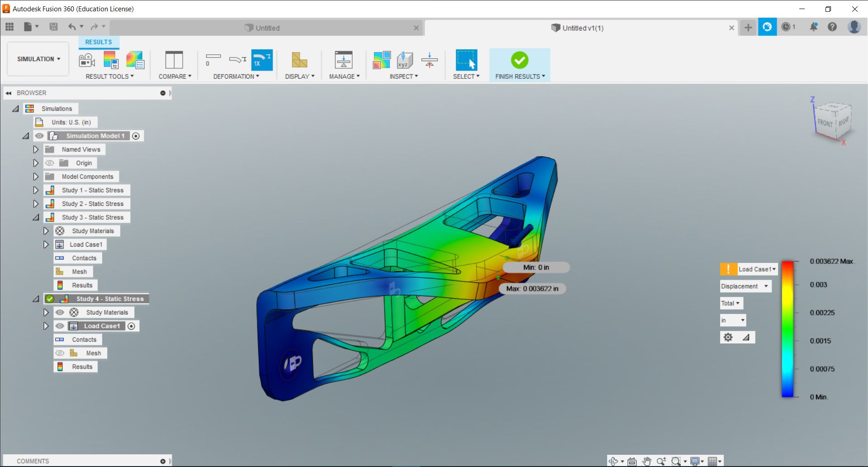The width and height of the screenshot is (868, 467).
Task: Open the RESULTS ribbon tab
Action: tap(99, 42)
